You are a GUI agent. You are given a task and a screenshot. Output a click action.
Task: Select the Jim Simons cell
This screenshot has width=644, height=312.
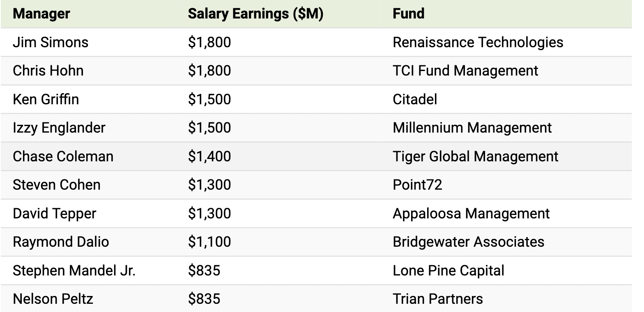coord(51,42)
